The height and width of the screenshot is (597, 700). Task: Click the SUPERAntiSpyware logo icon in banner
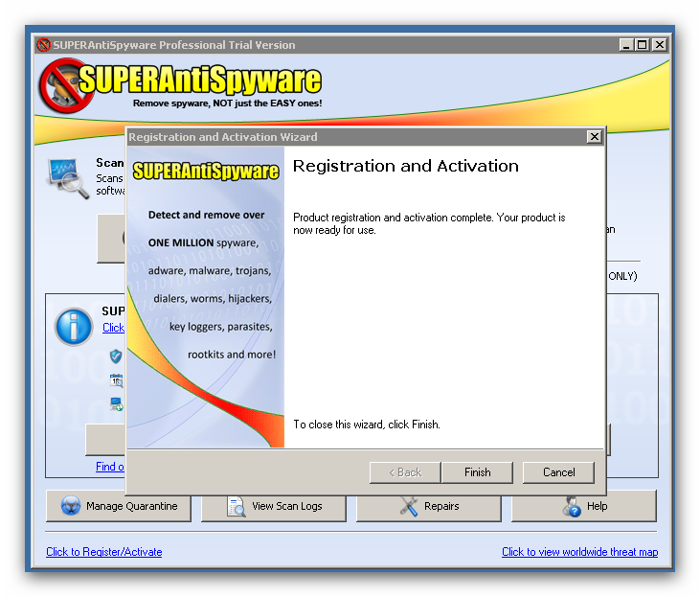point(67,85)
